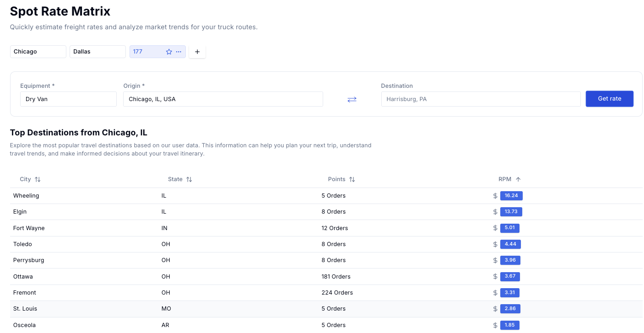Click the 13.73 RPM badge for Elgin
Image resolution: width=644 pixels, height=333 pixels.
(x=511, y=212)
